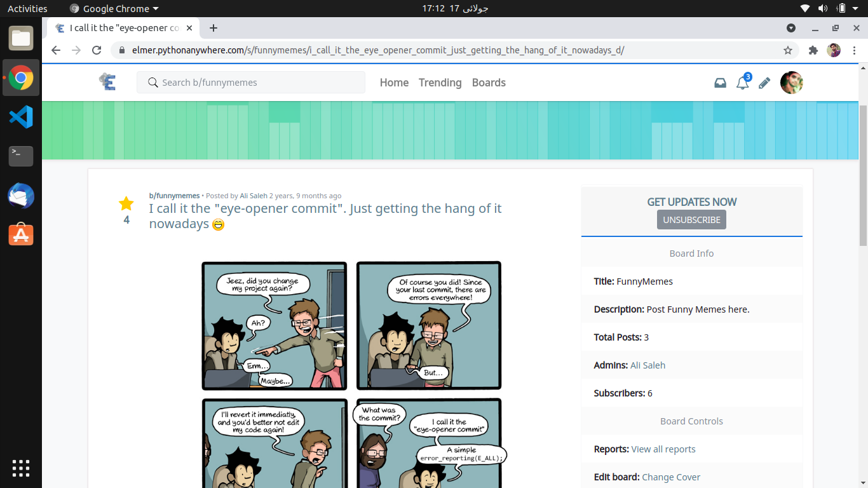Open Files from the dock
Viewport: 868px width, 488px height.
[21, 38]
